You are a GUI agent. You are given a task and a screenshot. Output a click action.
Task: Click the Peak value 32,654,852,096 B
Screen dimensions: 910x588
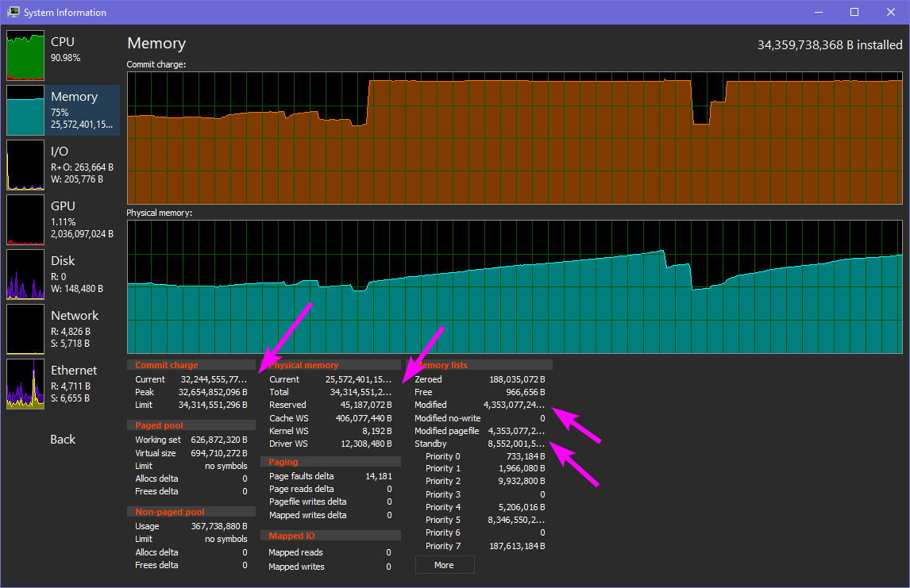click(x=213, y=392)
